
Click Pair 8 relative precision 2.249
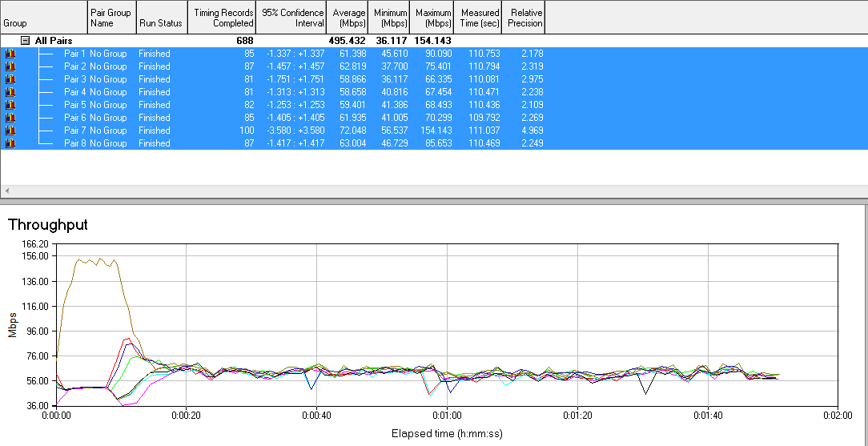pos(532,143)
